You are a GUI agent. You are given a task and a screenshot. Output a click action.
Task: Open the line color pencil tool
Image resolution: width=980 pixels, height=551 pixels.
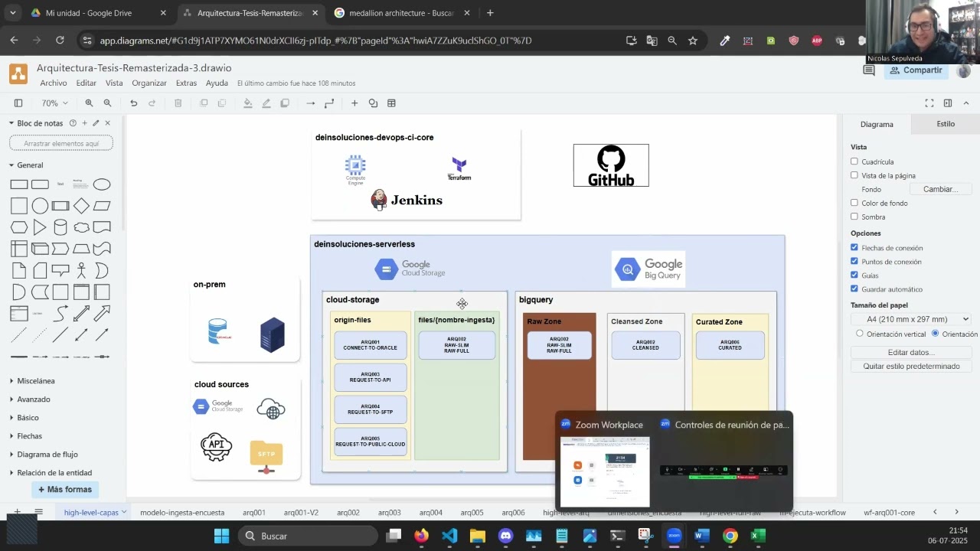click(x=266, y=103)
